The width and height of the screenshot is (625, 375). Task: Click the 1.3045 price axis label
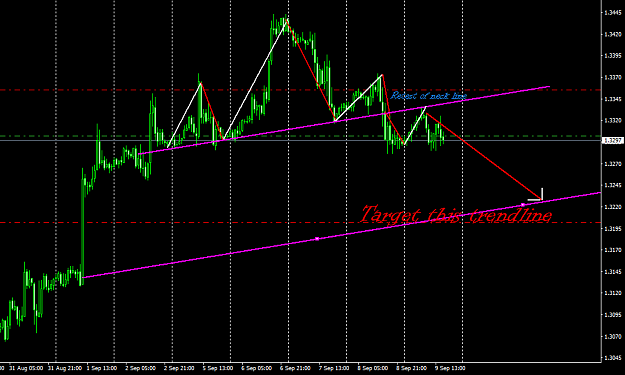(613, 357)
